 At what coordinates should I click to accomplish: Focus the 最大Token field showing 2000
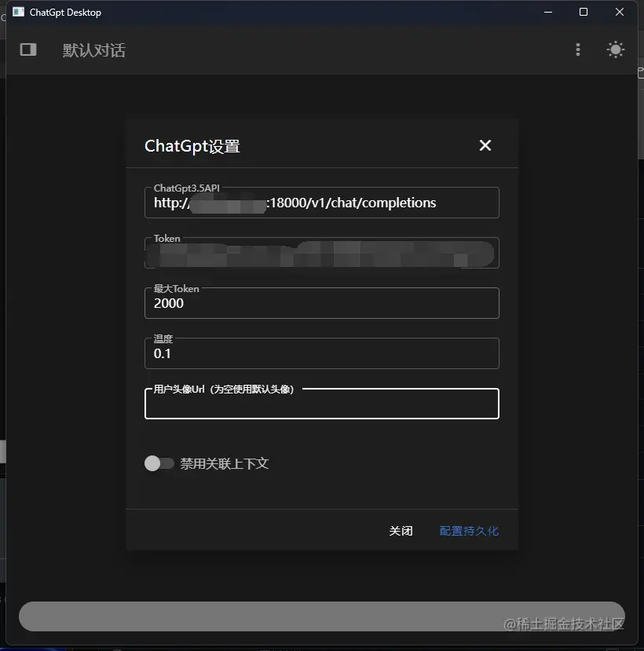point(322,303)
